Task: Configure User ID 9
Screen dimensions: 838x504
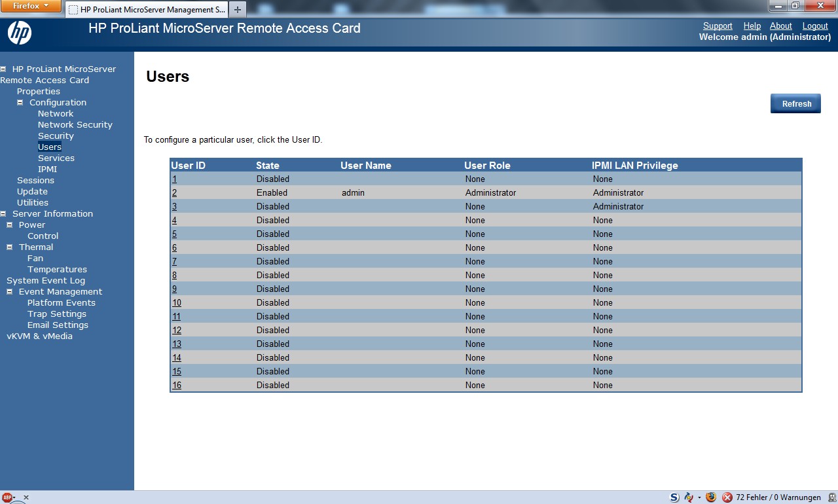Action: coord(174,289)
